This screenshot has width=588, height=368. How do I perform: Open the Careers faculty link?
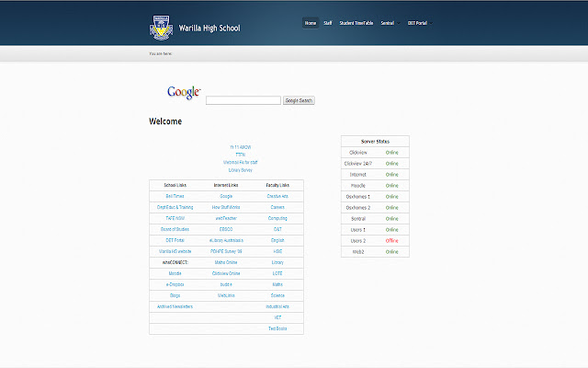tap(277, 207)
